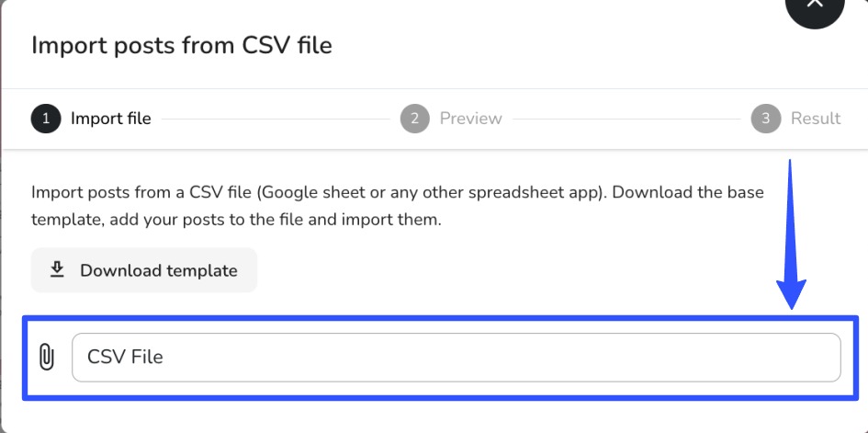Click the paperclip attachment icon
Image resolution: width=868 pixels, height=433 pixels.
pos(46,357)
